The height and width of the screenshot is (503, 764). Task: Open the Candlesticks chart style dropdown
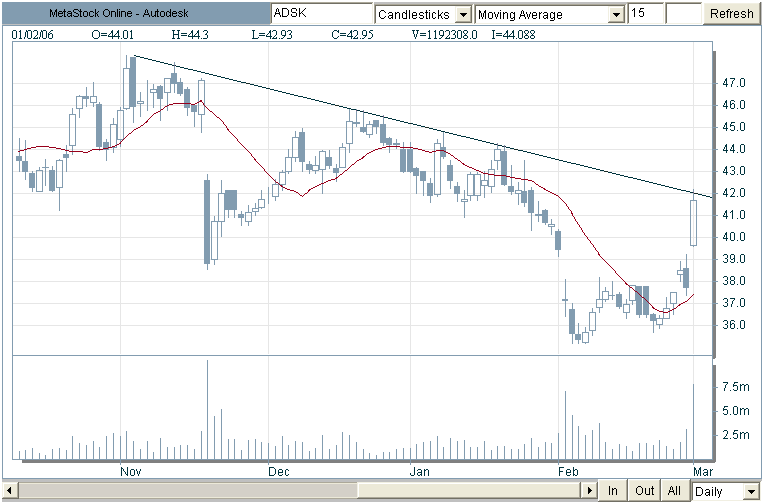[423, 14]
